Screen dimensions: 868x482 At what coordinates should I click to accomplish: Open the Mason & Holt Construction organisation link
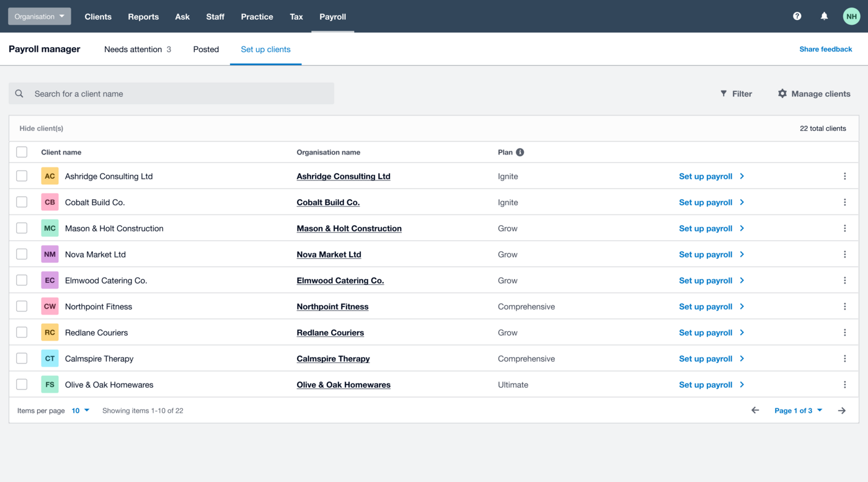click(x=349, y=228)
